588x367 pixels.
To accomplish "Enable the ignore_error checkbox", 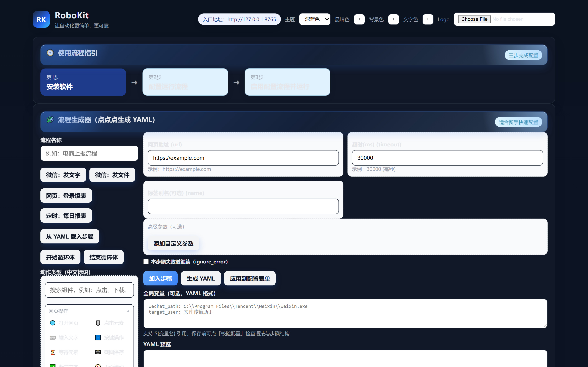I will [x=146, y=261].
